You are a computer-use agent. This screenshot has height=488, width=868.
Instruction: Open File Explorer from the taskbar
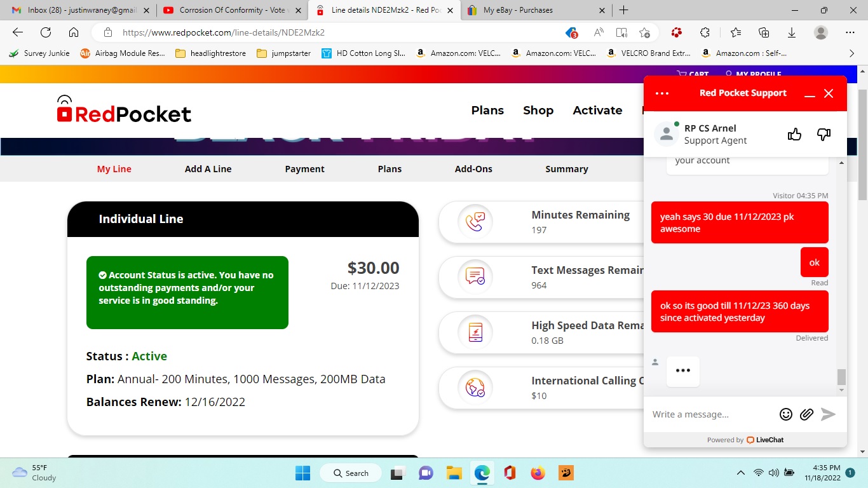point(454,473)
